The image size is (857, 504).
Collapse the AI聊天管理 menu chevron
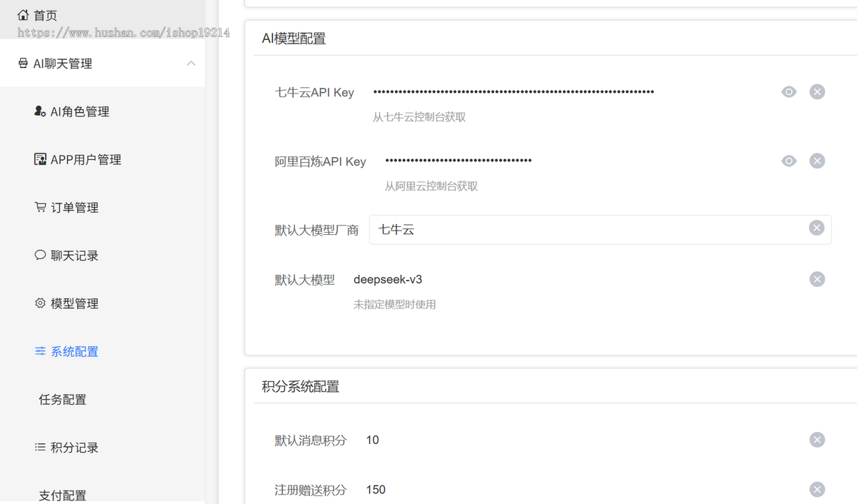pyautogui.click(x=191, y=64)
